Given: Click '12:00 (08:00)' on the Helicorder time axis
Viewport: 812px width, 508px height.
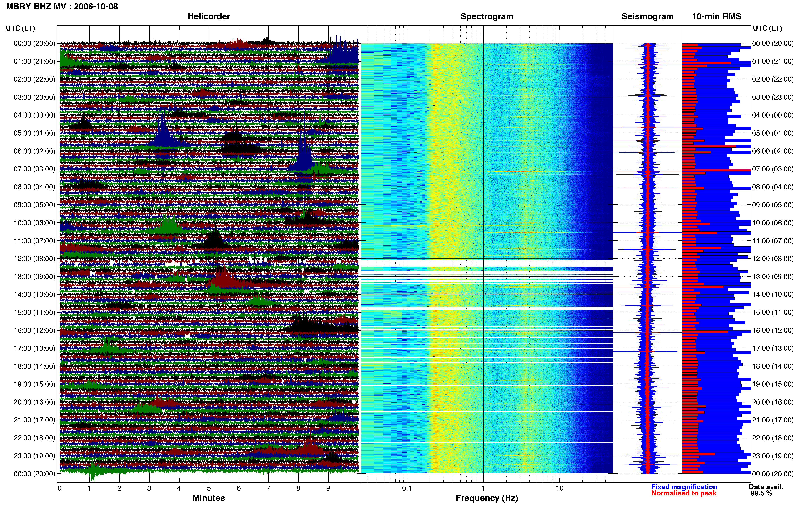Looking at the screenshot, I should coord(34,259).
